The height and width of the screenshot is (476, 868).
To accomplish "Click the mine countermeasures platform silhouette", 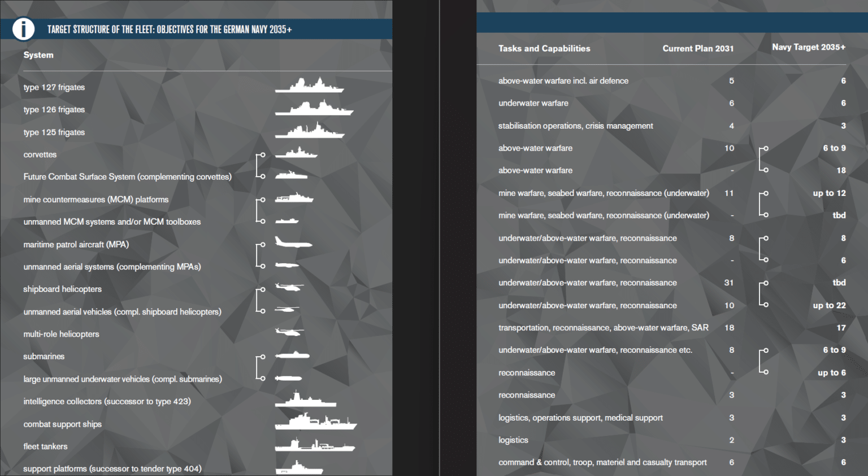I will coord(294,198).
